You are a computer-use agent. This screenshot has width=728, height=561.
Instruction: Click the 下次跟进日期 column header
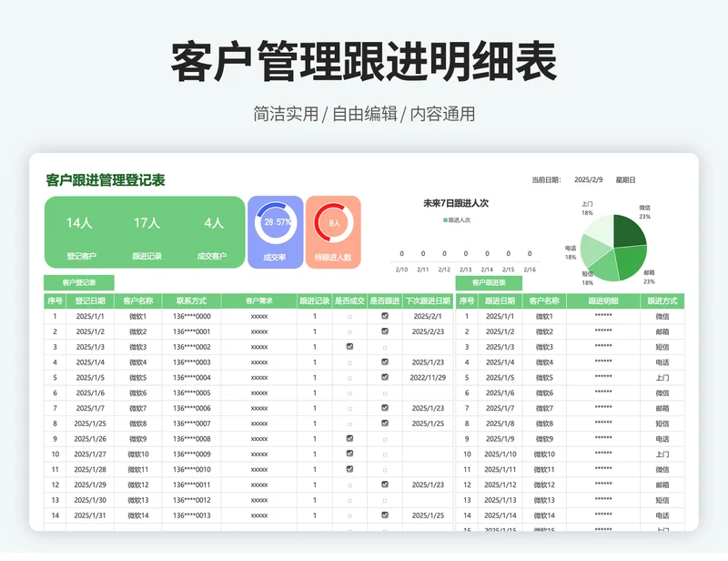click(428, 301)
